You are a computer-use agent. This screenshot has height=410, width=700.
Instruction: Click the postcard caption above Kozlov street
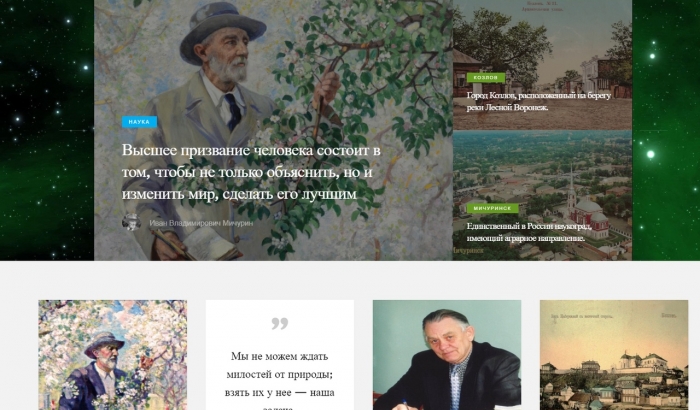pos(543,6)
